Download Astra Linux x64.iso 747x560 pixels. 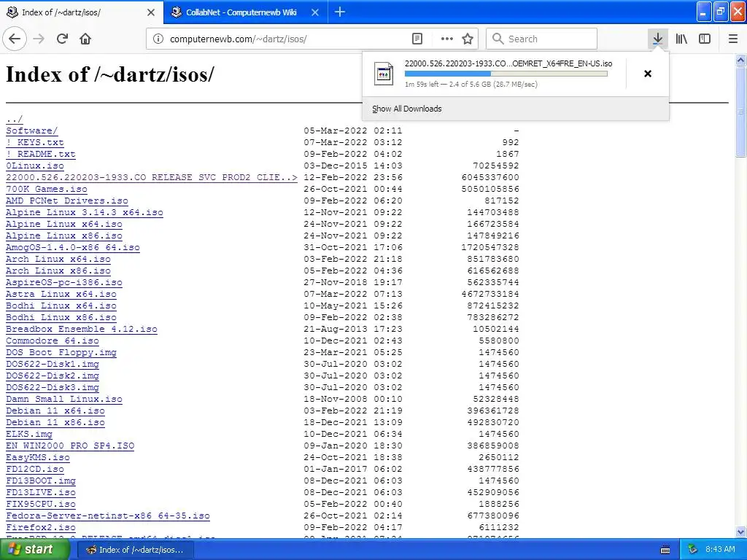click(x=61, y=294)
